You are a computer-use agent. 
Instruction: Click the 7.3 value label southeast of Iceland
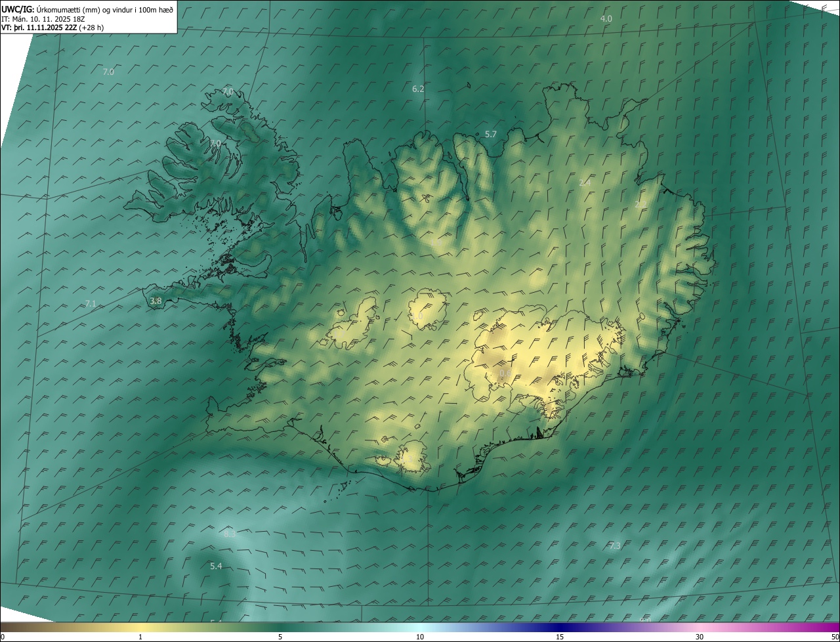(x=615, y=546)
